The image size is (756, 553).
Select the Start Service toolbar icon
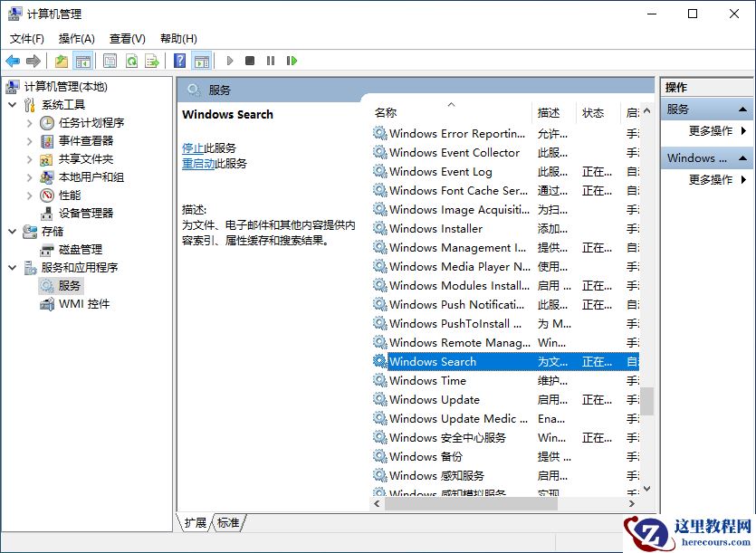click(x=231, y=61)
